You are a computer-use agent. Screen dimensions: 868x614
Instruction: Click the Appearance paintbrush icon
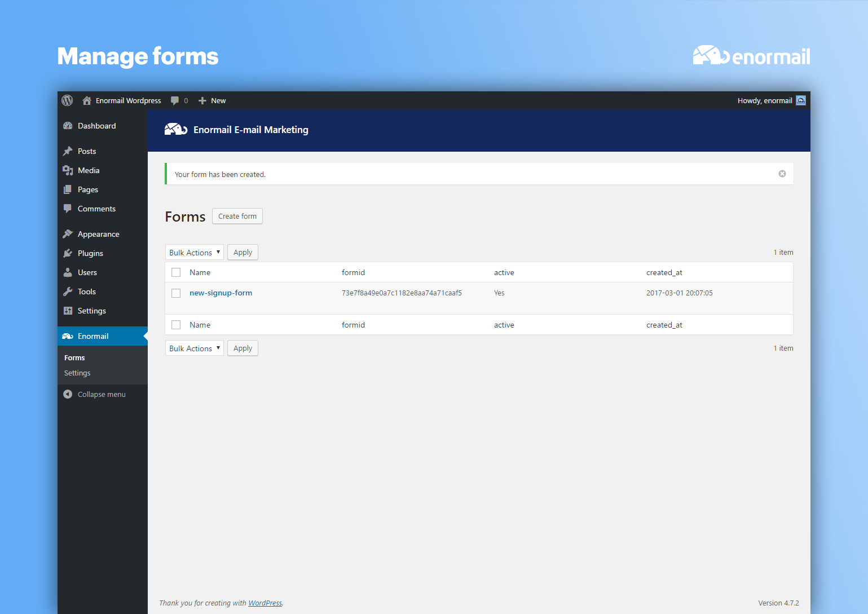click(x=68, y=234)
